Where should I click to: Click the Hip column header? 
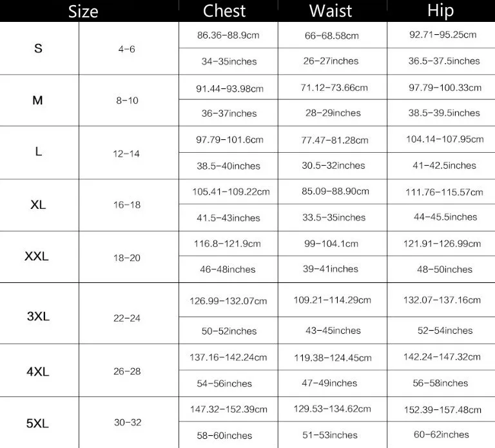click(x=440, y=11)
